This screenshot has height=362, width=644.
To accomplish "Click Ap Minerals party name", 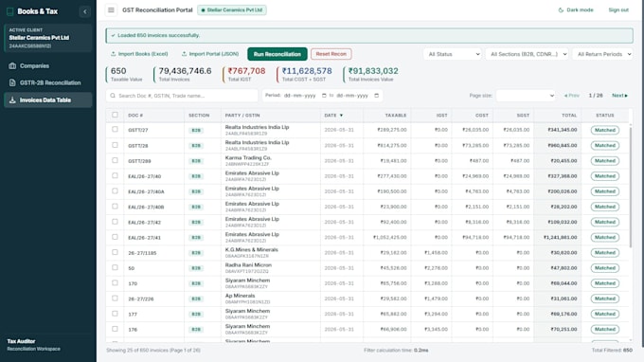I will [x=240, y=296].
